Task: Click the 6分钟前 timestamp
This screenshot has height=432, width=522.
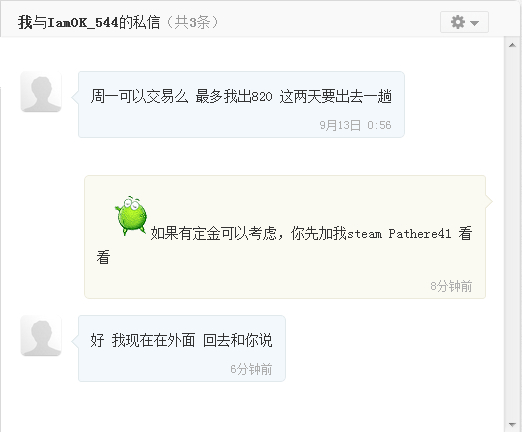Action: pos(251,369)
